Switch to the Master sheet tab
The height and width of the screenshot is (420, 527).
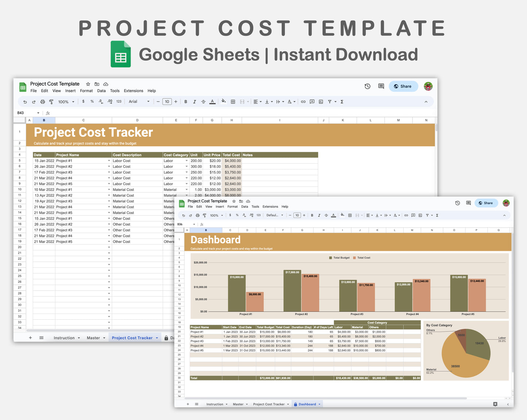(x=93, y=338)
